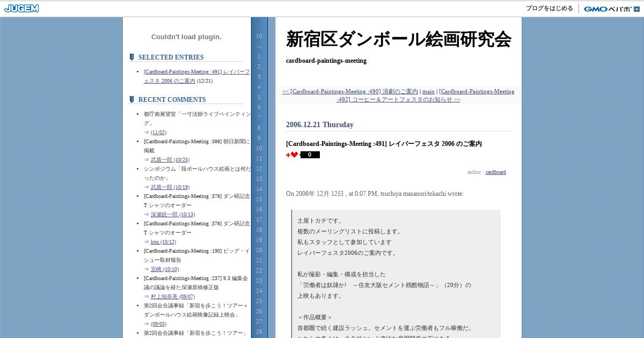The width and height of the screenshot is (644, 338).
Task: Click the line 土屋トカチです。 in the quote
Action: 320,221
